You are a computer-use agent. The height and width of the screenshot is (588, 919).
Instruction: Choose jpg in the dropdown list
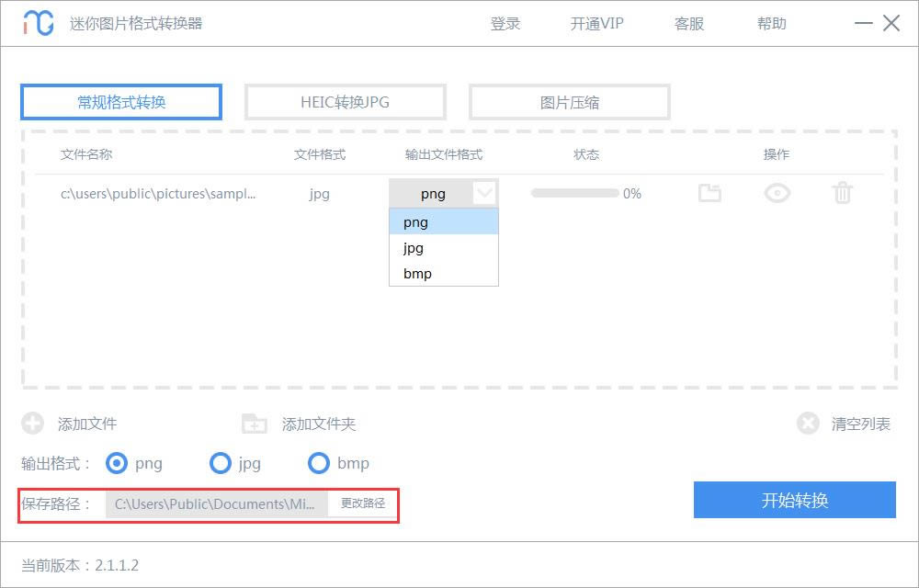pyautogui.click(x=444, y=248)
